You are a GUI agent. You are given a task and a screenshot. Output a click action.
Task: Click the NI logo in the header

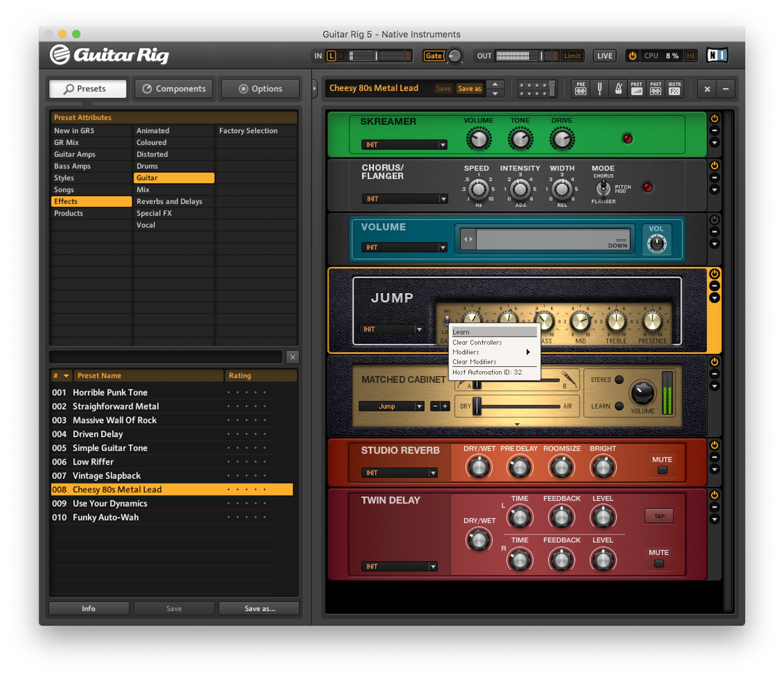(717, 55)
